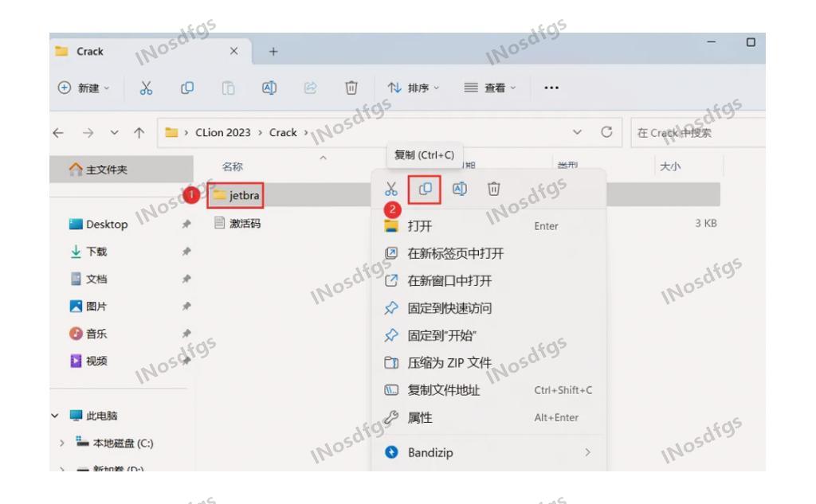Select 固定到快速访问 menu entry
The width and height of the screenshot is (816, 504).
pyautogui.click(x=488, y=308)
